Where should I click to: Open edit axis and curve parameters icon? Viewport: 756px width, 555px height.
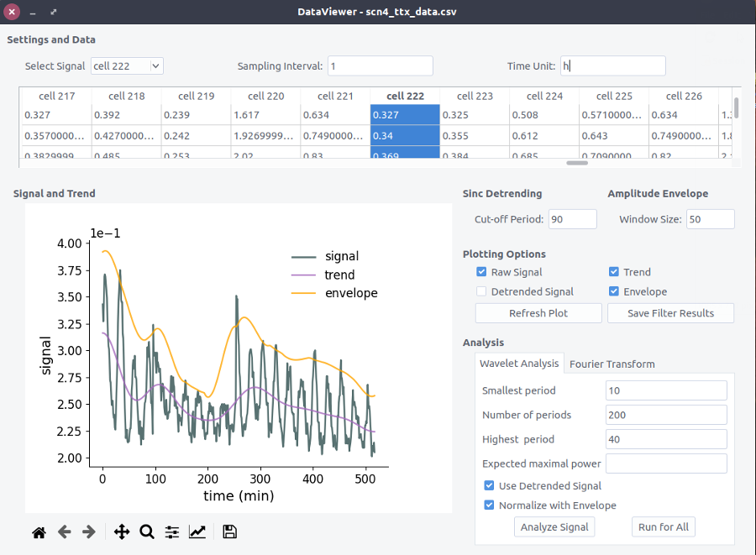197,531
